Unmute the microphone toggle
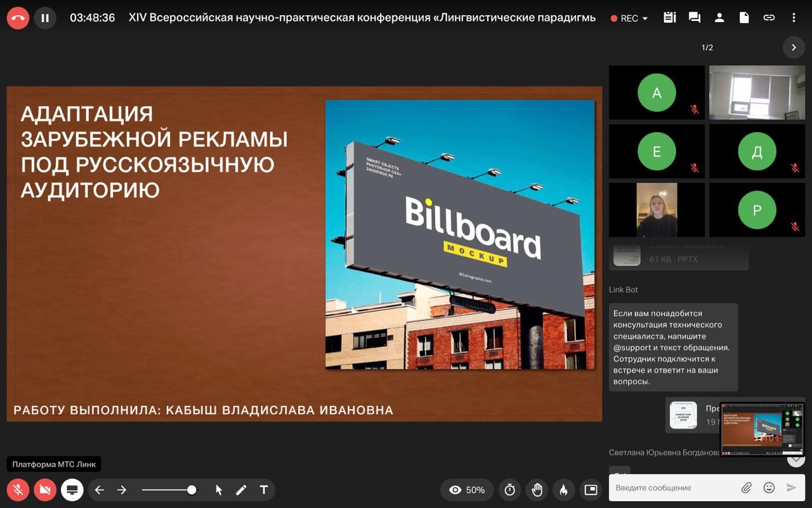 [18, 490]
